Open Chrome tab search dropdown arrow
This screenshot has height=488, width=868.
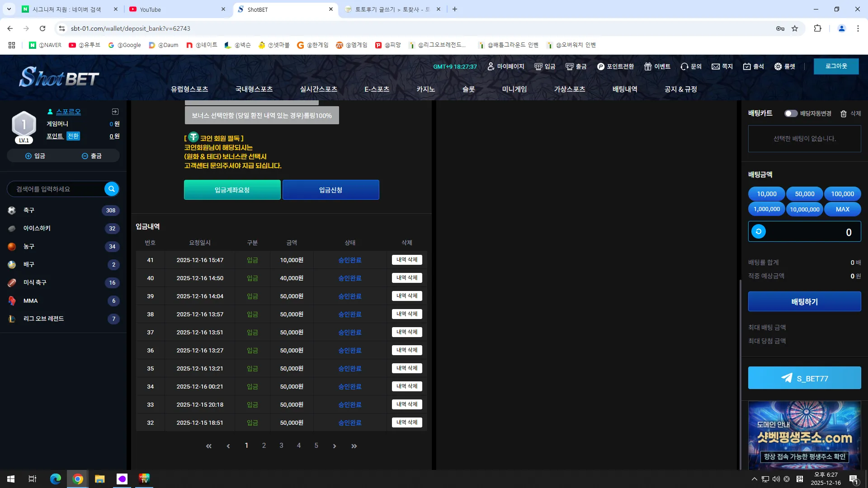[9, 9]
